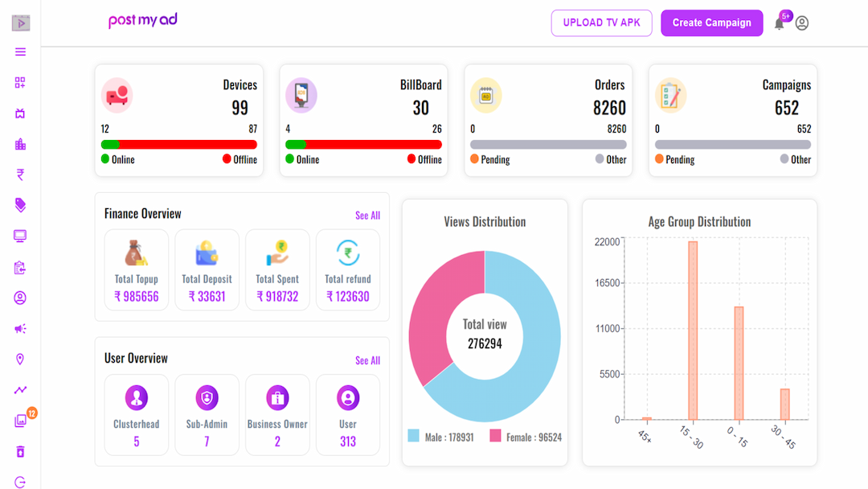868x489 pixels.
Task: Select the price tag icon in sidebar
Action: pyautogui.click(x=20, y=205)
